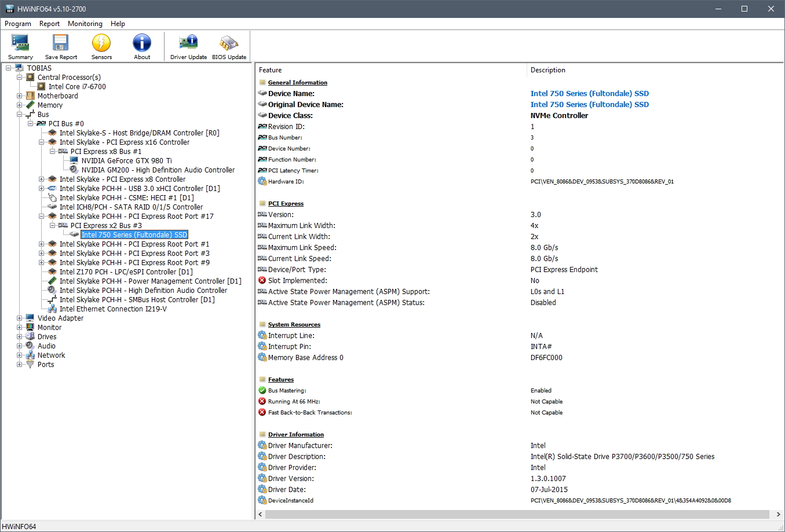Select CSME: HECI #1 [D1] item
This screenshot has height=532, width=785.
(x=126, y=198)
